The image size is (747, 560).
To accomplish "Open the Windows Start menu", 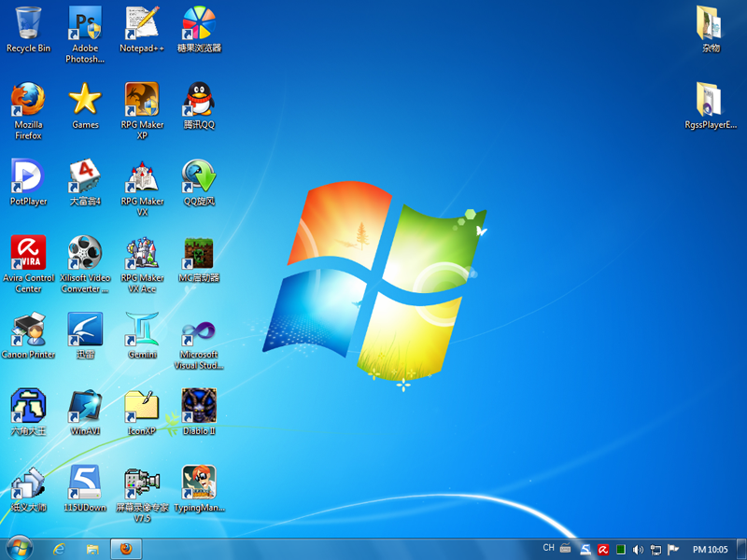I will pyautogui.click(x=19, y=549).
